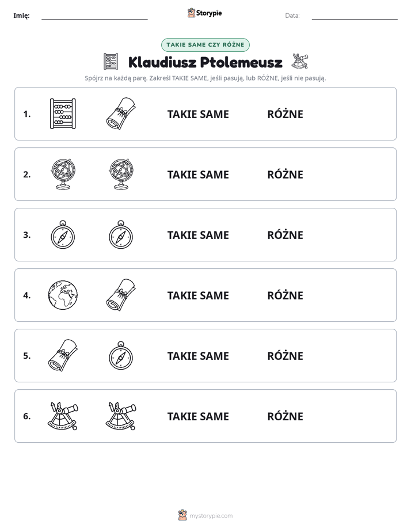Select the left armillary globe in row 2
The image size is (411, 532).
[x=63, y=174]
